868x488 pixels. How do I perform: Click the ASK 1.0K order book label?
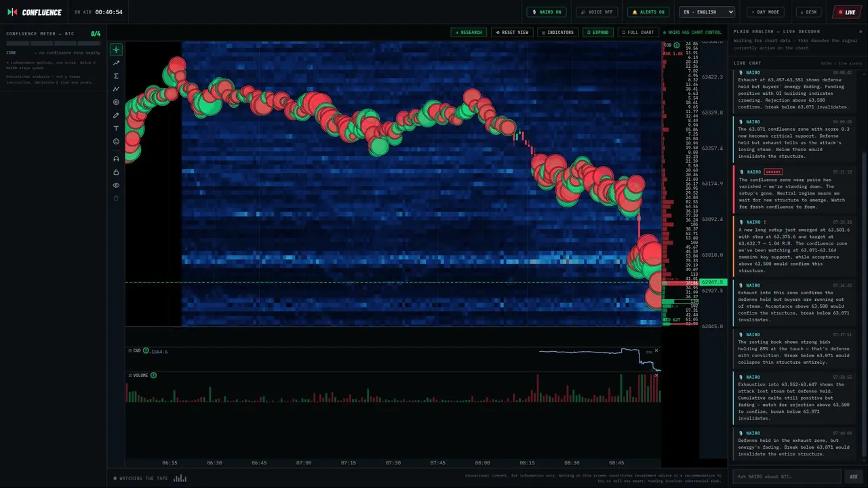click(672, 54)
